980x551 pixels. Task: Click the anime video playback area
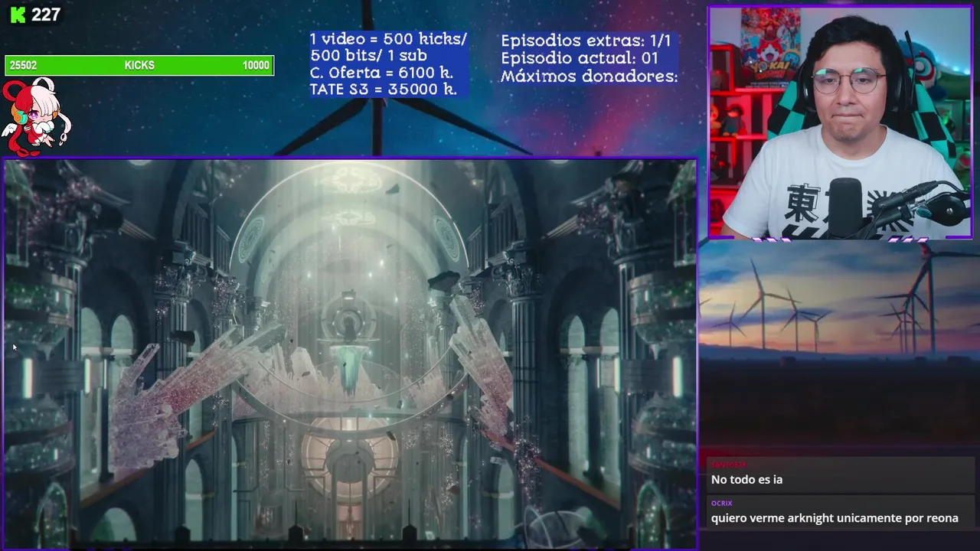(350, 354)
